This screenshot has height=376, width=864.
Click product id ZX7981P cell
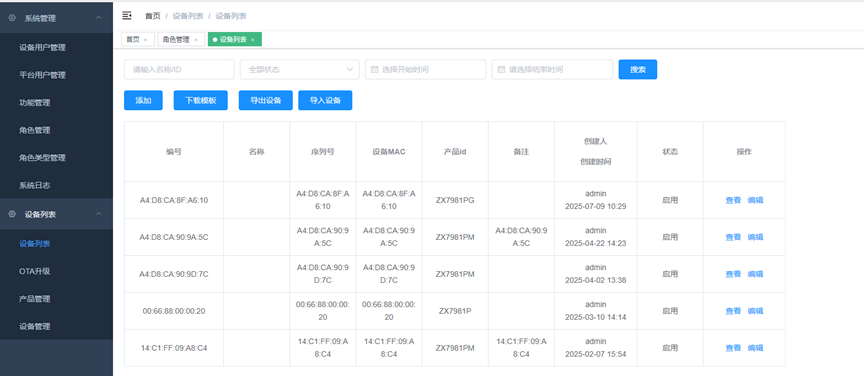pyautogui.click(x=455, y=311)
